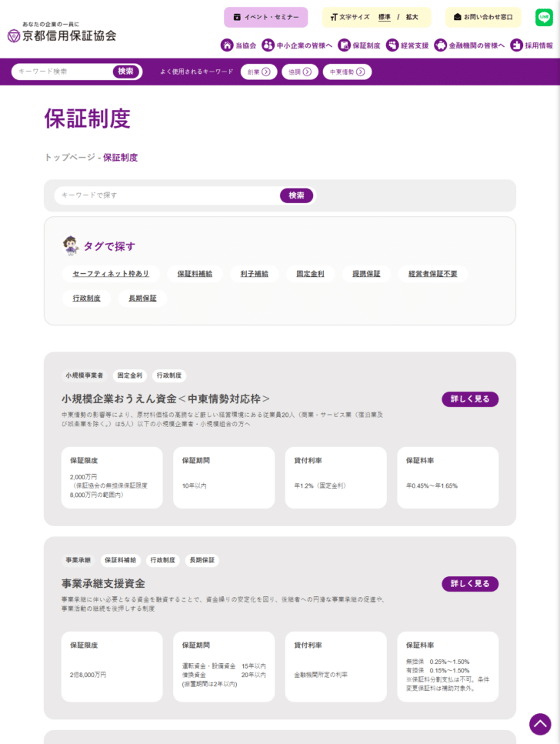
Task: Click the document icon beside 保証制度
Action: click(344, 45)
